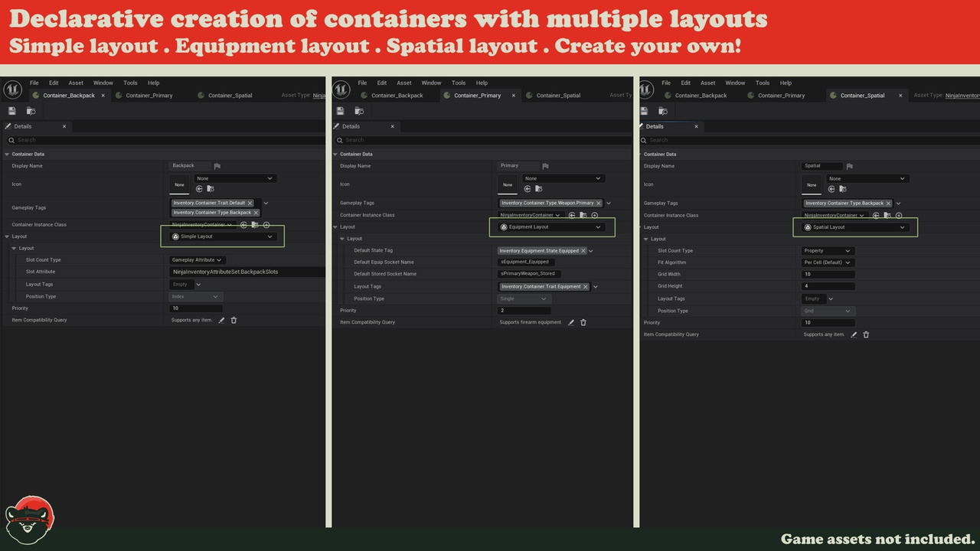Collapse Container Data section in Backpack window

pos(7,155)
